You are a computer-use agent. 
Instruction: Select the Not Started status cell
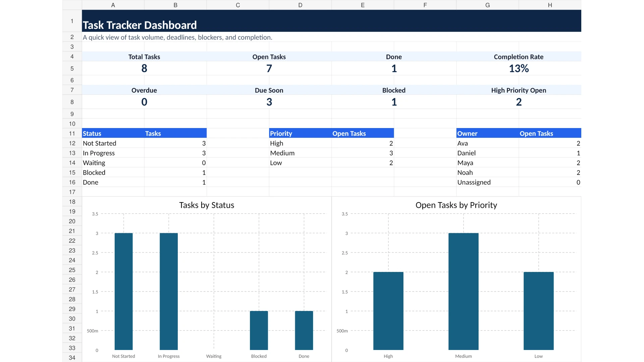(x=113, y=143)
